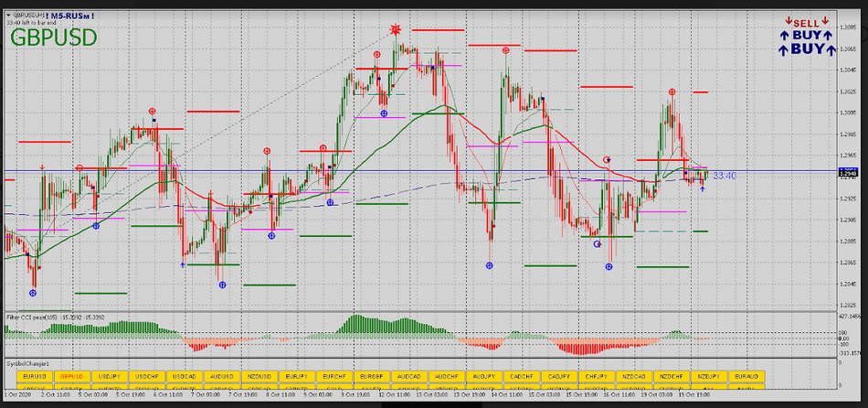
Task: Choose the NZDJPY symbol button
Action: (x=709, y=376)
